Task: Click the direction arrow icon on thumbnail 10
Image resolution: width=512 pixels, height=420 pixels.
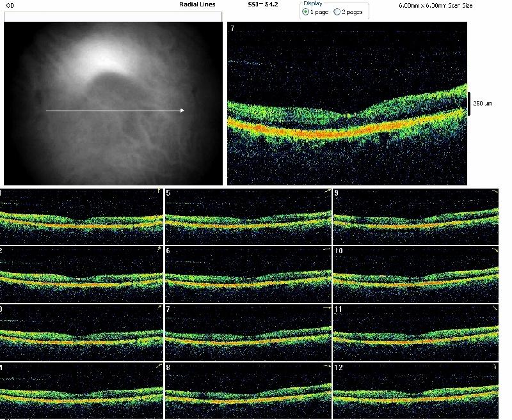Action: 494,250
